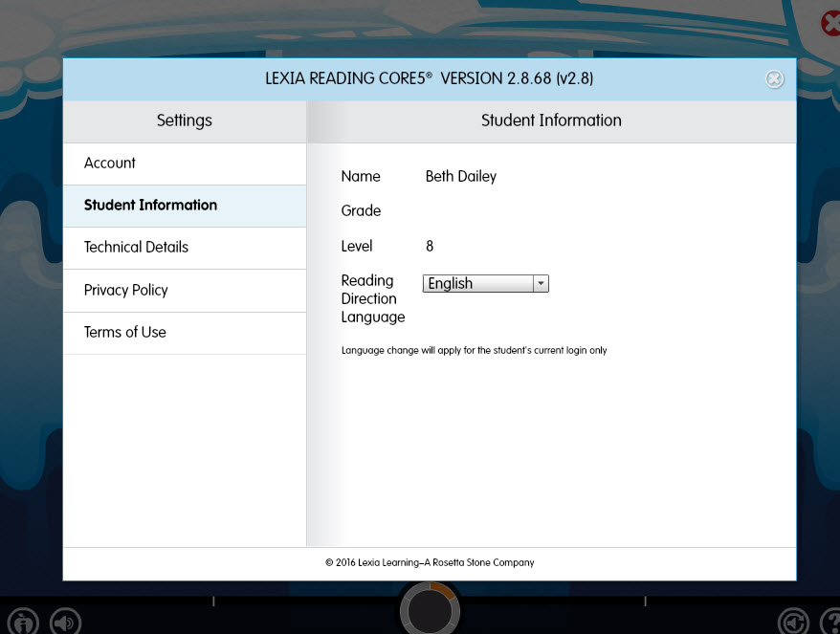Click the Settings panel header

point(184,120)
